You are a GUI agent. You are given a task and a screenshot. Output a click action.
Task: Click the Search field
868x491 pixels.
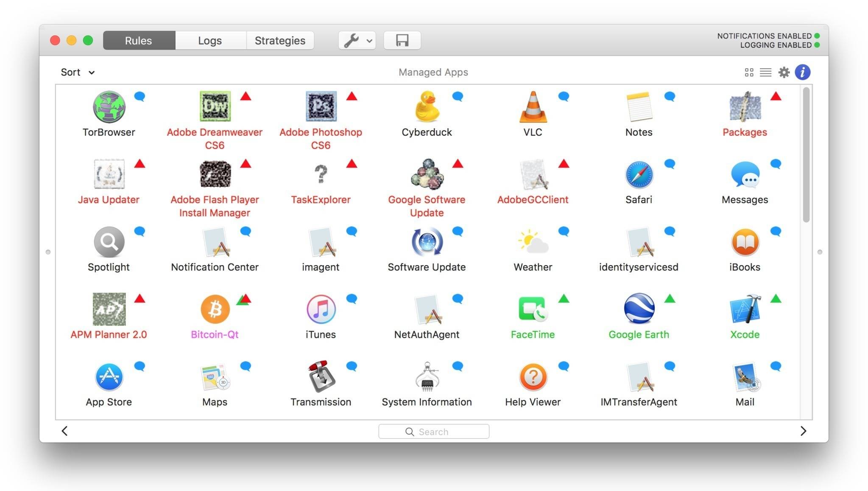tap(434, 432)
